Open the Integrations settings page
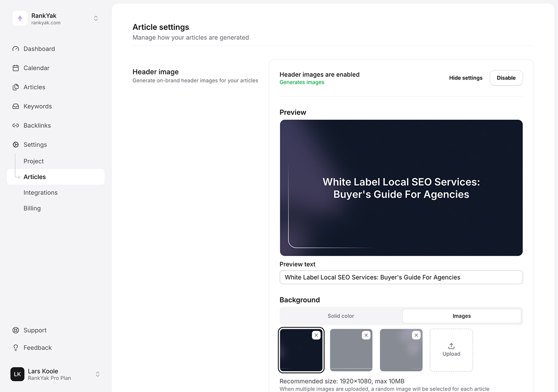This screenshot has height=392, width=558. click(41, 193)
